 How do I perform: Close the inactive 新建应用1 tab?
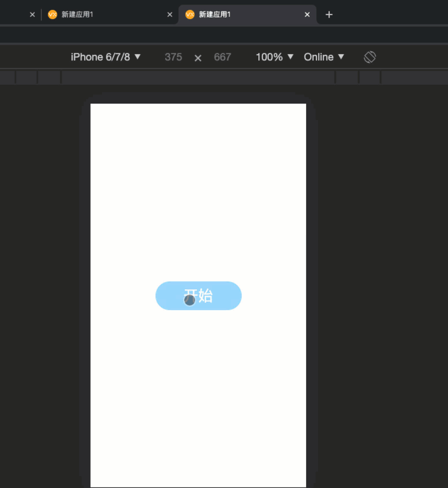[170, 14]
